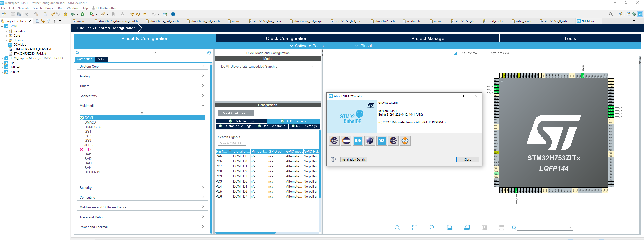The height and width of the screenshot is (240, 644).
Task: Toggle the Categories view button
Action: [85, 59]
